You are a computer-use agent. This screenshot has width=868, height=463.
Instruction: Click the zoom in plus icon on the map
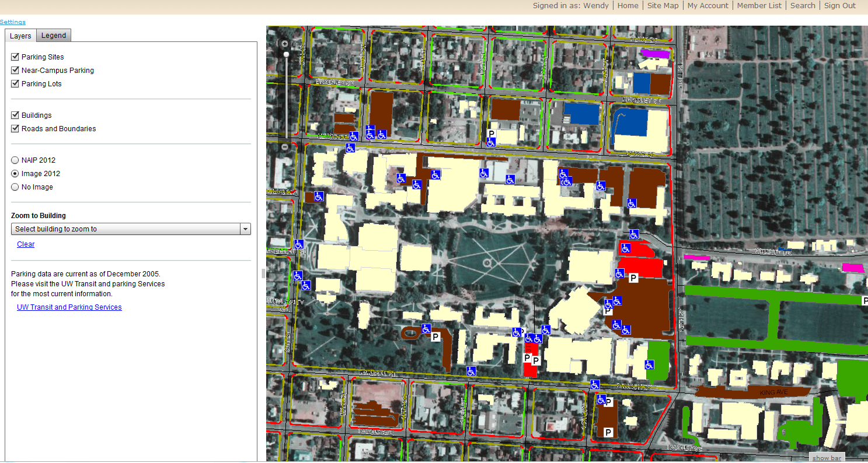point(284,43)
